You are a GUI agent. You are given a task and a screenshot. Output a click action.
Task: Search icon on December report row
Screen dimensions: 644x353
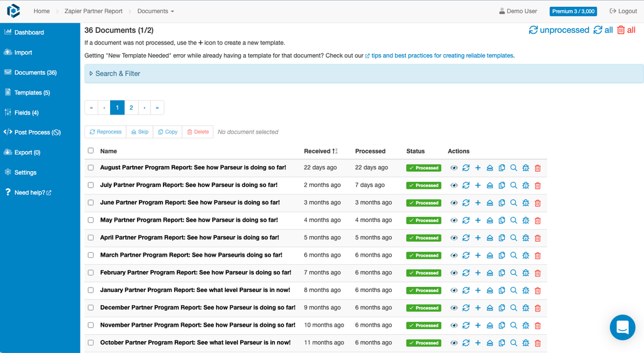point(513,308)
